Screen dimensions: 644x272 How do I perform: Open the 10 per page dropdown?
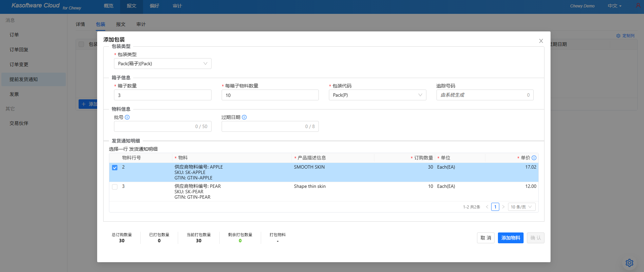[521, 207]
